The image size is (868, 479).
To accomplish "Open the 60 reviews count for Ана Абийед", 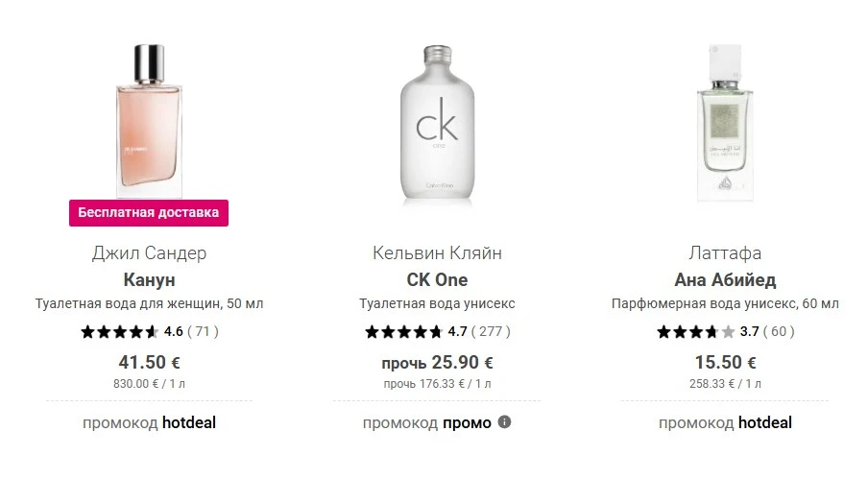I will (x=779, y=331).
